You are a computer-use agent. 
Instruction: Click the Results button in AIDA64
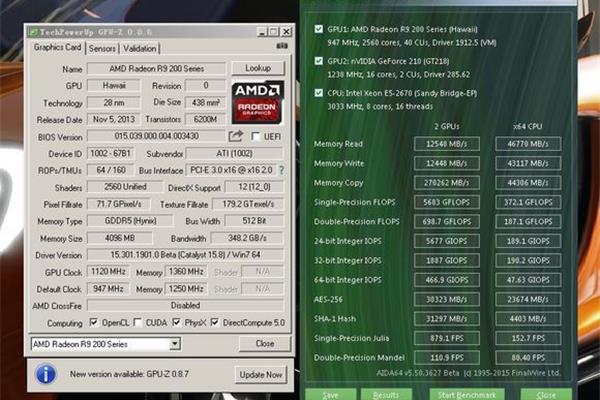pyautogui.click(x=386, y=395)
